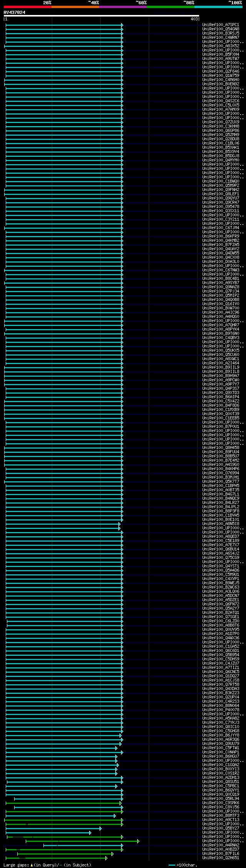246x868 pixels.
Task: Select label UniRef100_P40078
Action: 221,710
